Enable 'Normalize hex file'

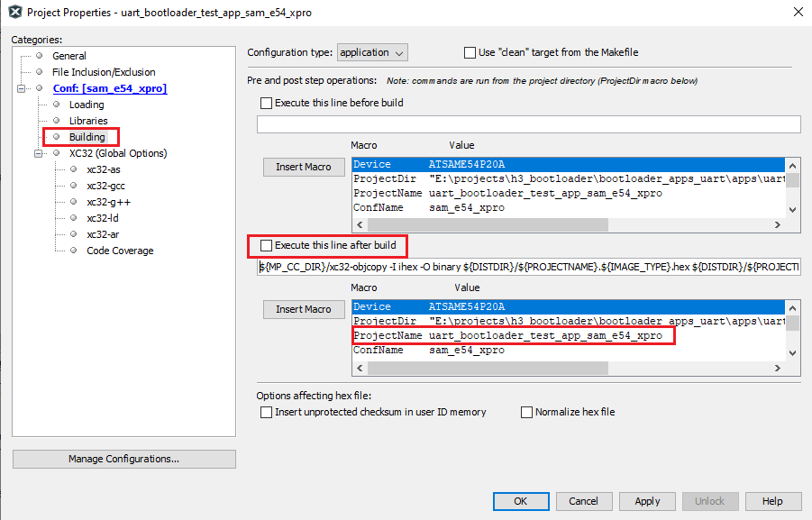tap(527, 412)
